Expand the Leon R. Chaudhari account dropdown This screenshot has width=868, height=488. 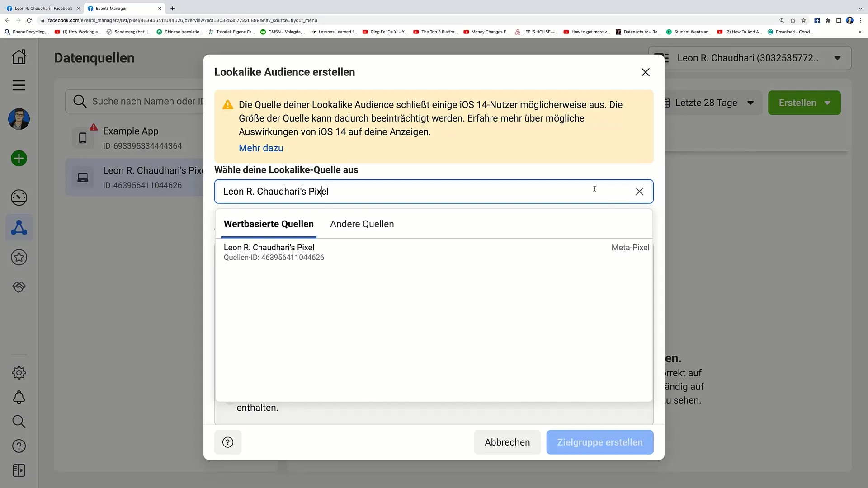point(838,58)
